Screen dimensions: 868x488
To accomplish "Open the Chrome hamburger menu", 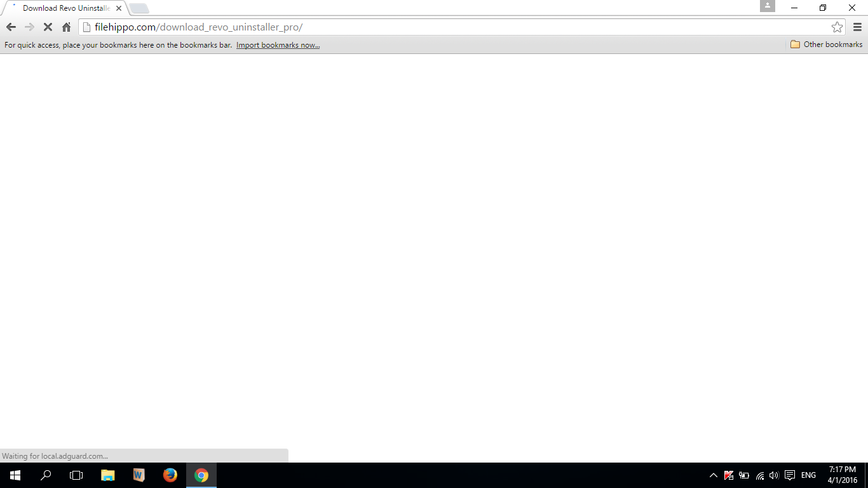I will click(857, 27).
